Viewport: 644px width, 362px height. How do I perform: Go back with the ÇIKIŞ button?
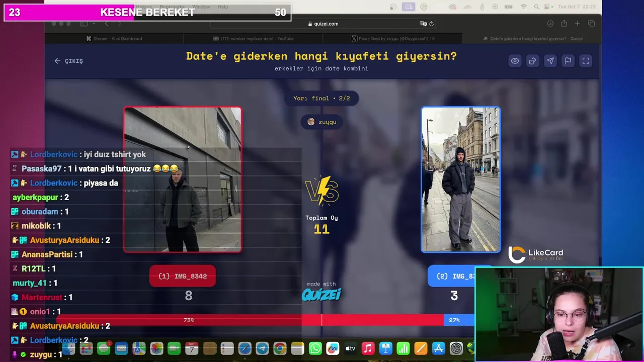tap(69, 61)
